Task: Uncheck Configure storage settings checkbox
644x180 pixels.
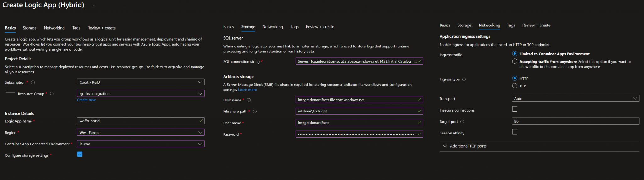Action: click(x=80, y=154)
